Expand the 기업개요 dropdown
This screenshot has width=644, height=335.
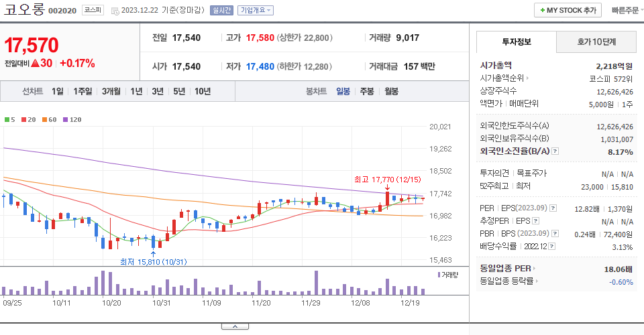coord(256,10)
